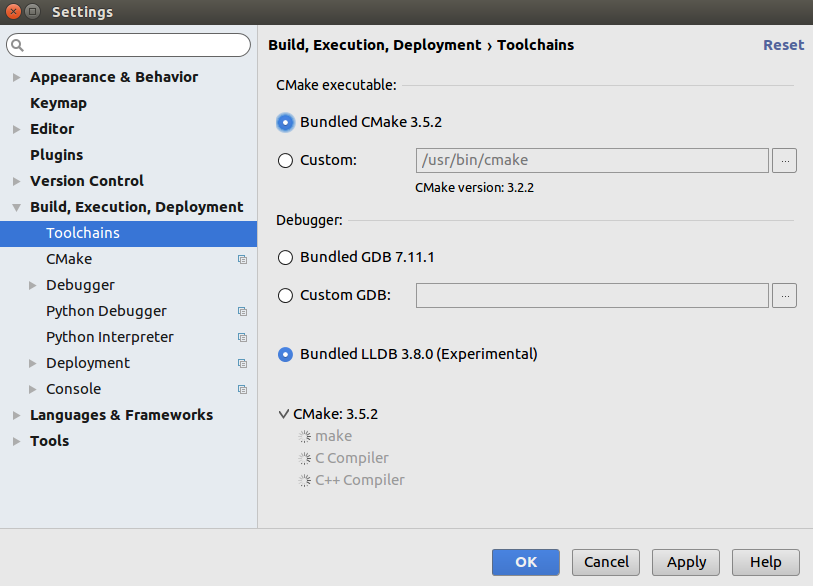The image size is (813, 586).
Task: Open Python Interpreter settings
Action: (110, 337)
